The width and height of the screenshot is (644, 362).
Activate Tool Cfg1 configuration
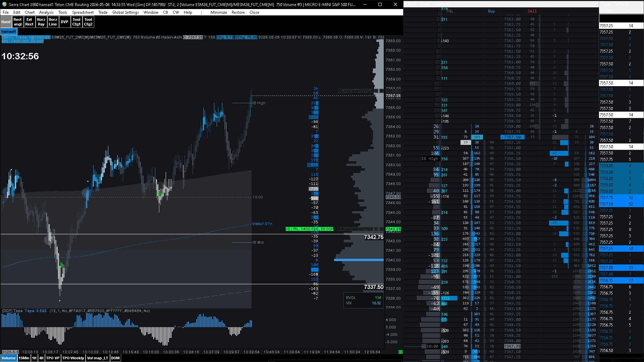point(76,22)
